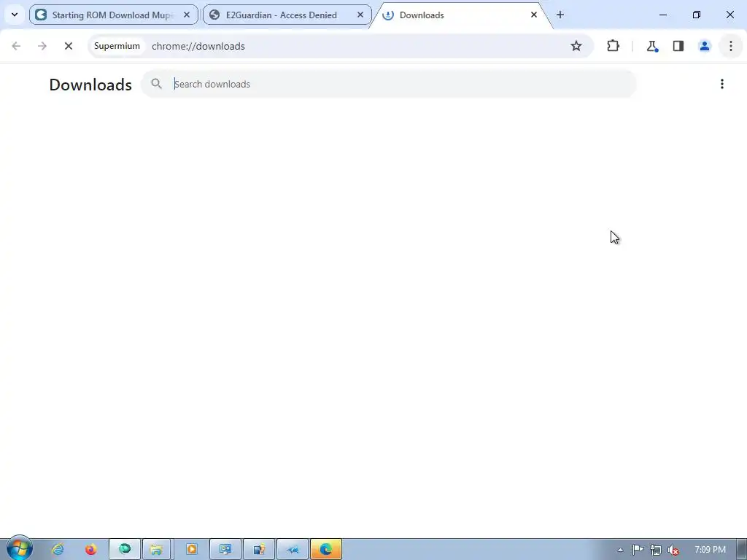The width and height of the screenshot is (747, 560).
Task: Launch Internet Explorer from taskbar
Action: 58,550
